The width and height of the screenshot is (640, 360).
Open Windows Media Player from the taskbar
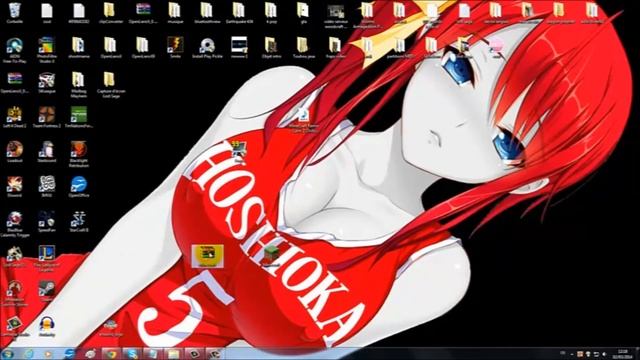tap(48, 353)
